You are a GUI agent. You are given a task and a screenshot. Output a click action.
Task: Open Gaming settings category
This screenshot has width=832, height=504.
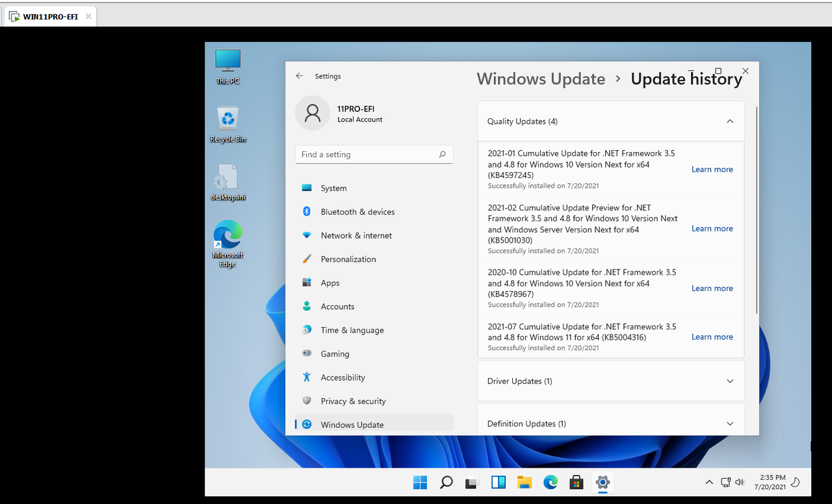374,354
